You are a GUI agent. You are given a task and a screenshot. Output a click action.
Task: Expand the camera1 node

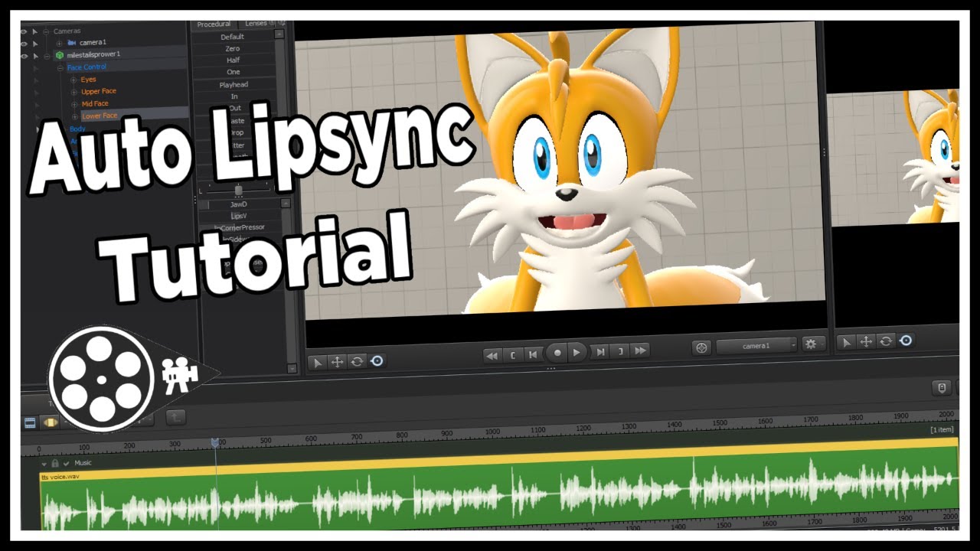point(60,43)
